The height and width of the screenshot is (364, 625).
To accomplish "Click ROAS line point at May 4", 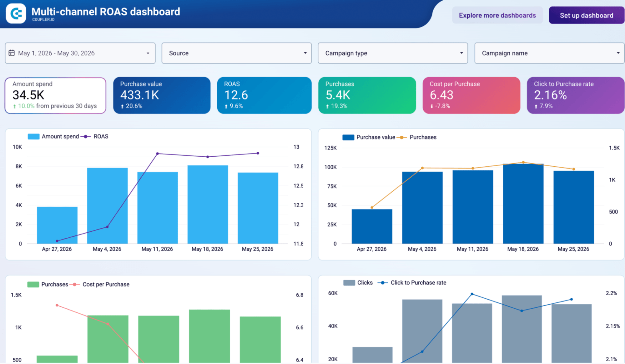I will pos(107,227).
